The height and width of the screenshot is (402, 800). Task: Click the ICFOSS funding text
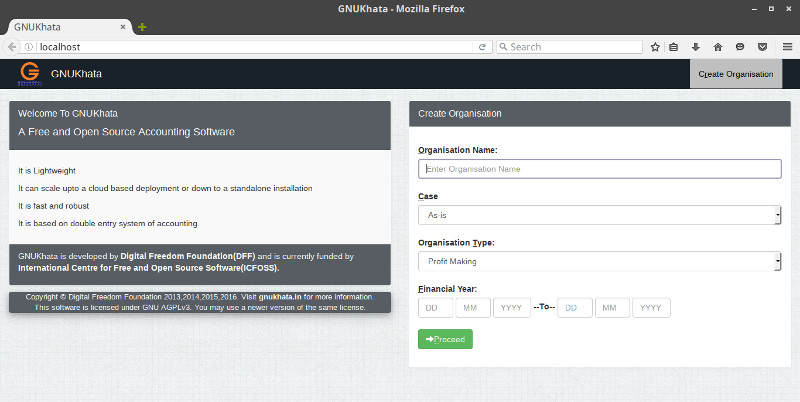(149, 268)
